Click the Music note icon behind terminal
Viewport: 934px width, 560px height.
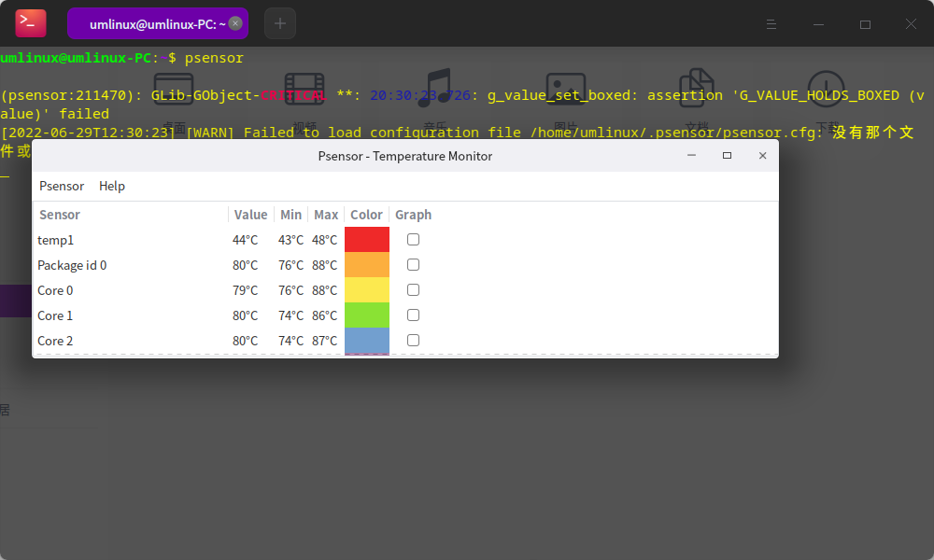click(x=435, y=88)
